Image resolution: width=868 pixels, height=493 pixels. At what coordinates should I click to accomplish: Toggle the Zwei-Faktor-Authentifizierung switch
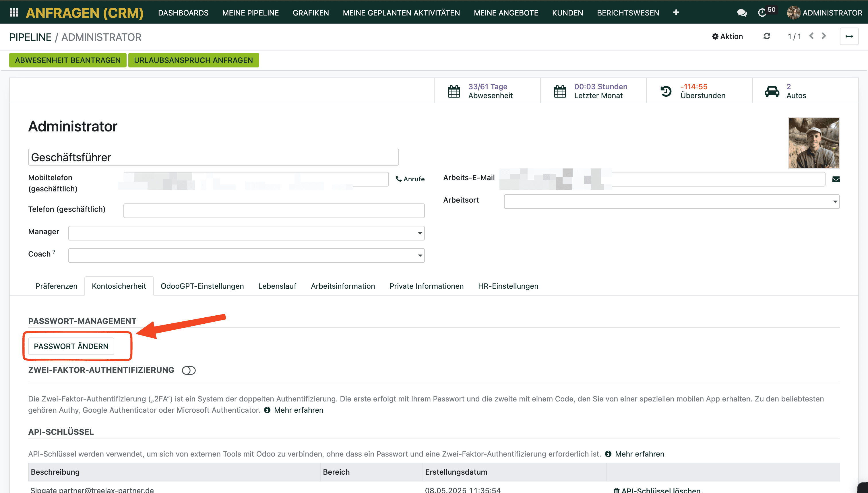coord(189,370)
